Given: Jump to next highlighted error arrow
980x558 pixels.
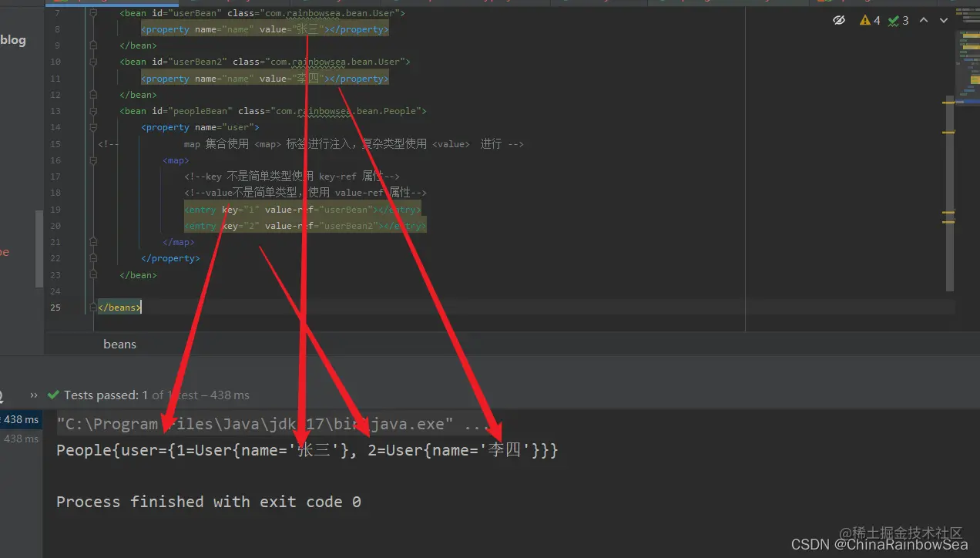Looking at the screenshot, I should [x=944, y=21].
